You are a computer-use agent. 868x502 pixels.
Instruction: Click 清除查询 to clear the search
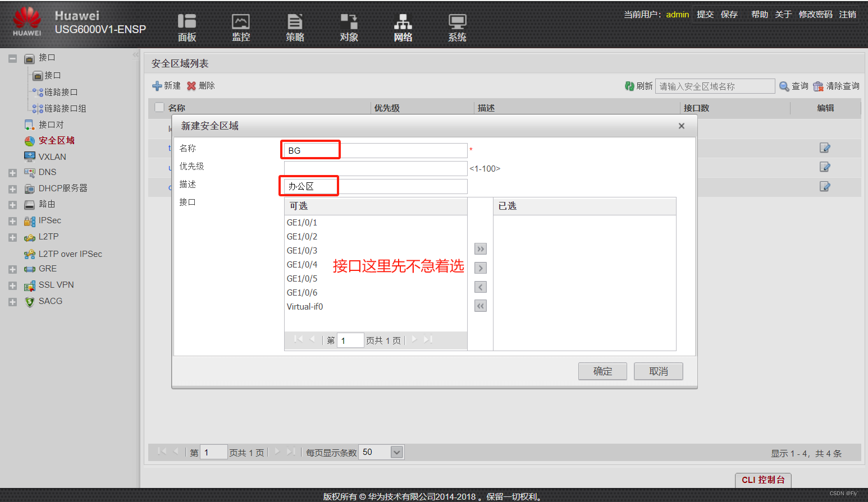click(x=836, y=86)
